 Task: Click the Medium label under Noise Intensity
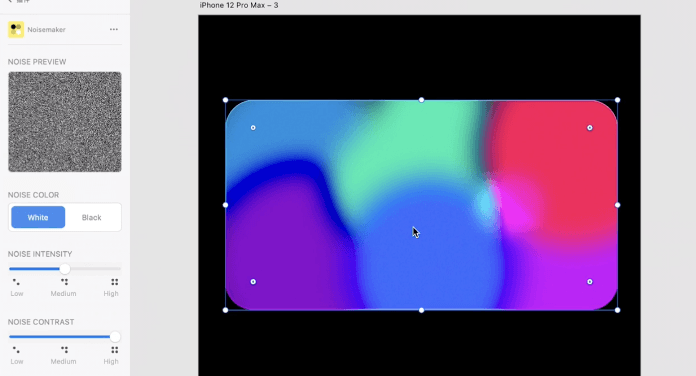(x=63, y=293)
